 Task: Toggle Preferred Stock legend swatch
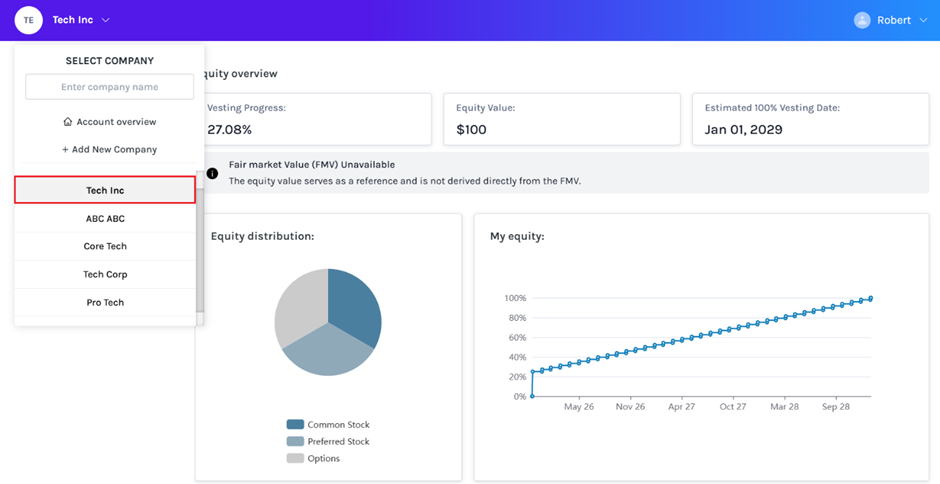295,441
